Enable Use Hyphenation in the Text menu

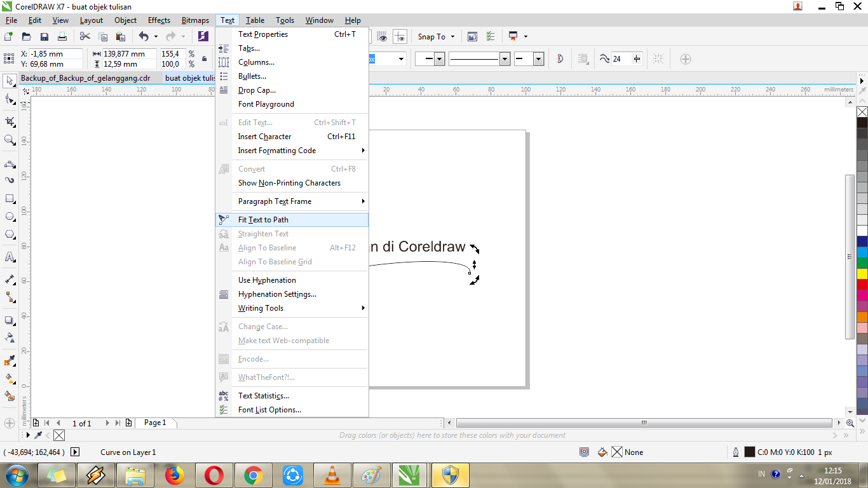click(267, 280)
